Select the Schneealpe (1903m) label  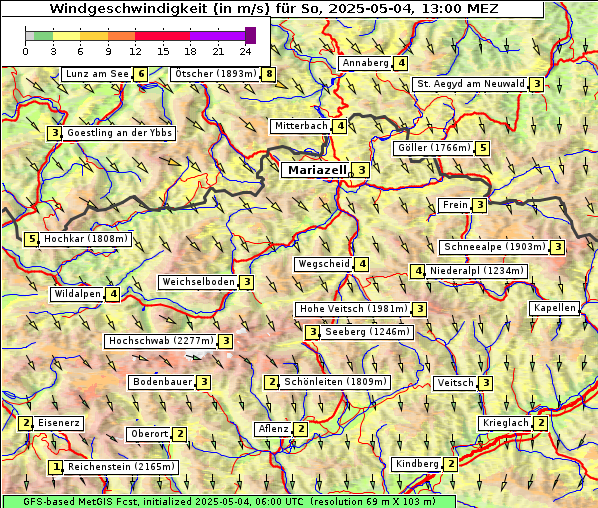pyautogui.click(x=495, y=247)
